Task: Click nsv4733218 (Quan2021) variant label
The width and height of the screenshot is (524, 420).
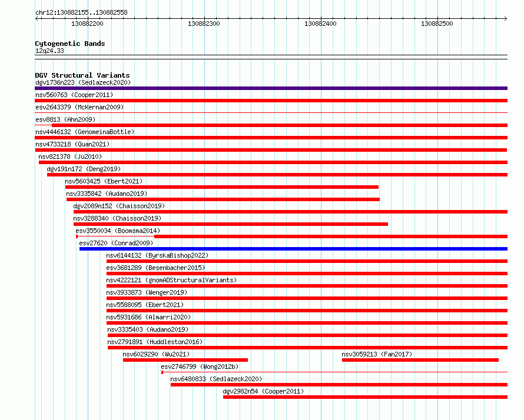Action: coord(72,144)
